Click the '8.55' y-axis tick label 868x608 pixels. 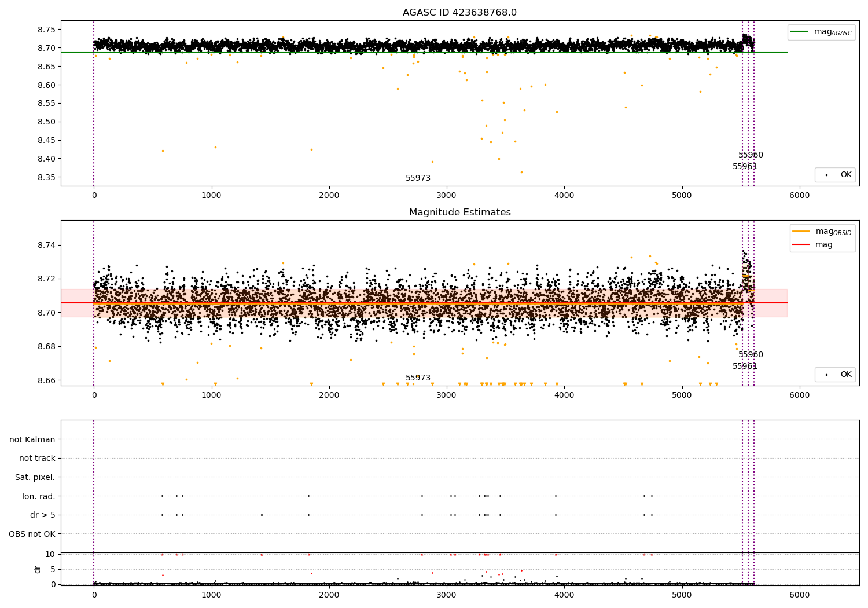46,104
